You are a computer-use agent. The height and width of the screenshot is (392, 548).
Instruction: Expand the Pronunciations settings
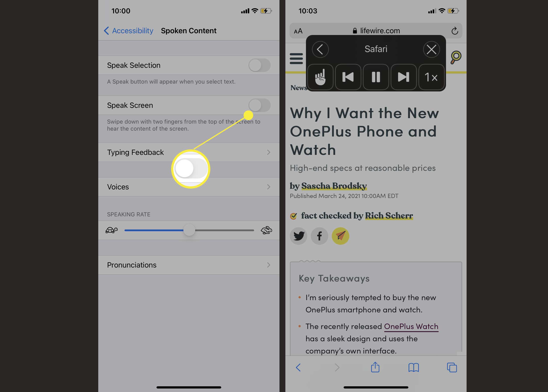(189, 265)
